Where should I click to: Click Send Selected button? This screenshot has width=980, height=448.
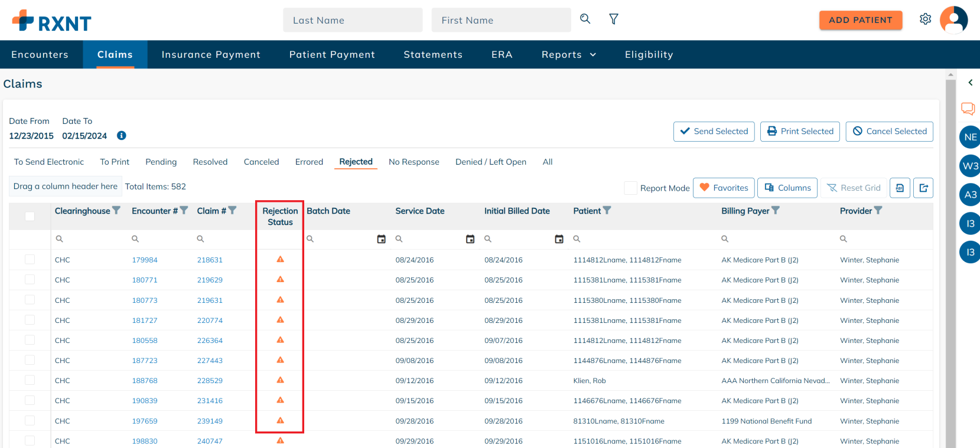tap(714, 131)
